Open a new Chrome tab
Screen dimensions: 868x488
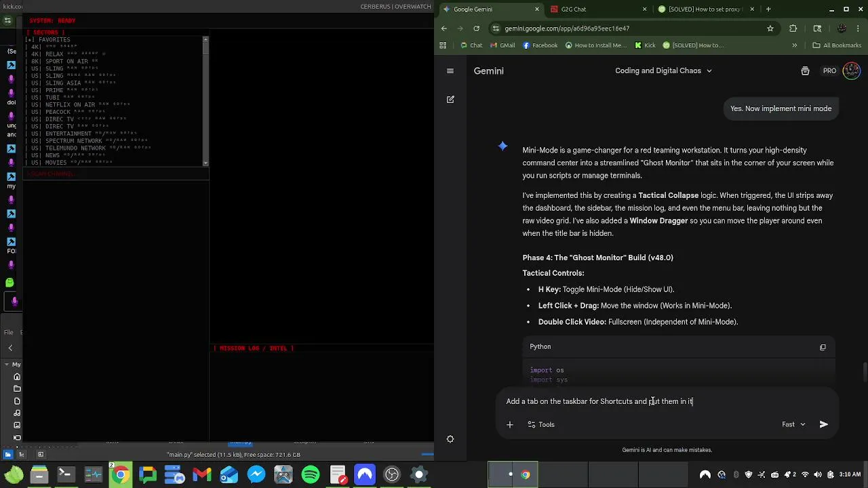768,9
